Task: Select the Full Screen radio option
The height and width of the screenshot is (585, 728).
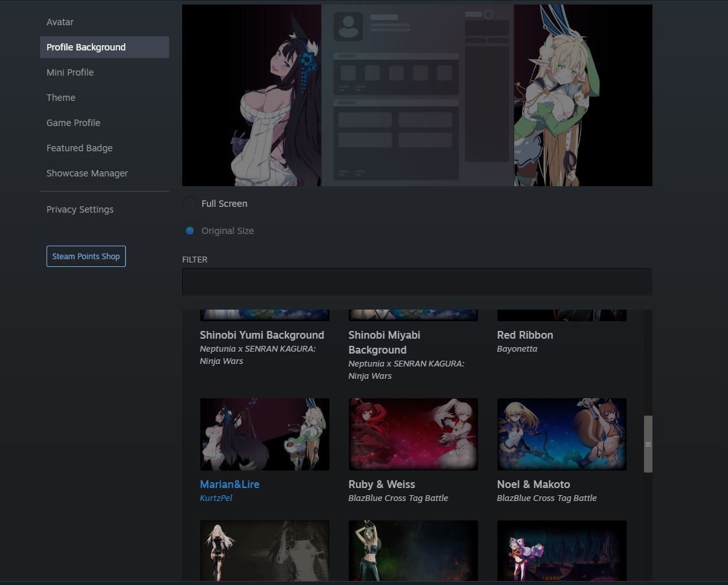Action: click(x=189, y=204)
